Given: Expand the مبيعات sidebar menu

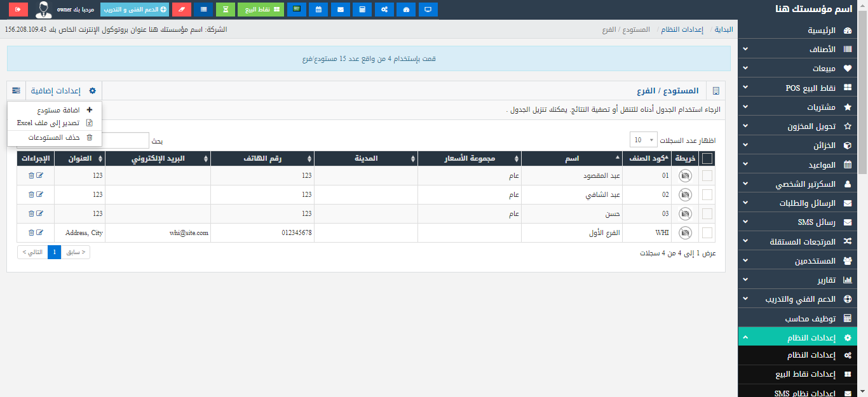Looking at the screenshot, I should pyautogui.click(x=803, y=68).
